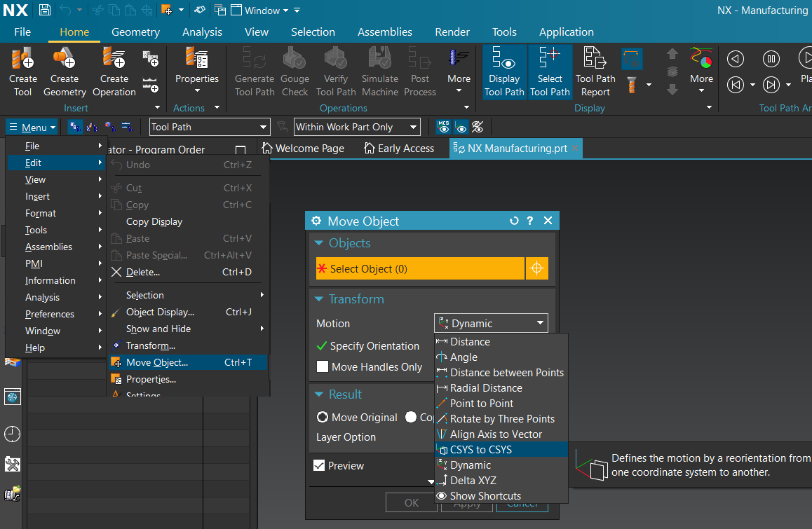Click the Save icon in title bar
Screen dimensions: 812x529
coord(45,10)
